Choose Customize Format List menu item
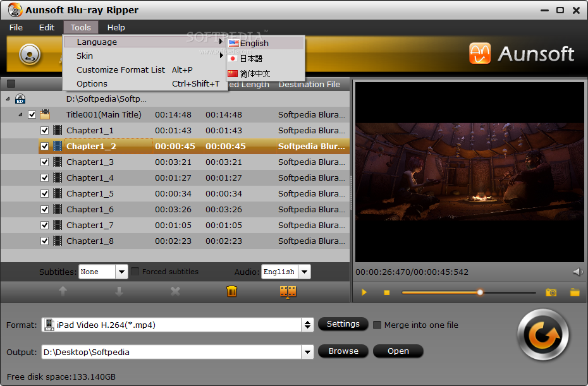This screenshot has width=588, height=386. tap(145, 69)
